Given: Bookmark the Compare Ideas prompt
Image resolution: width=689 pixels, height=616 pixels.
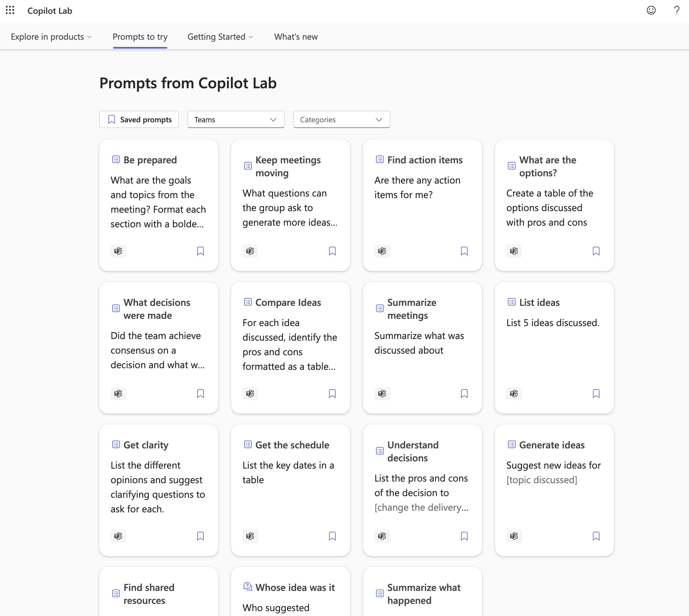Looking at the screenshot, I should pos(332,394).
